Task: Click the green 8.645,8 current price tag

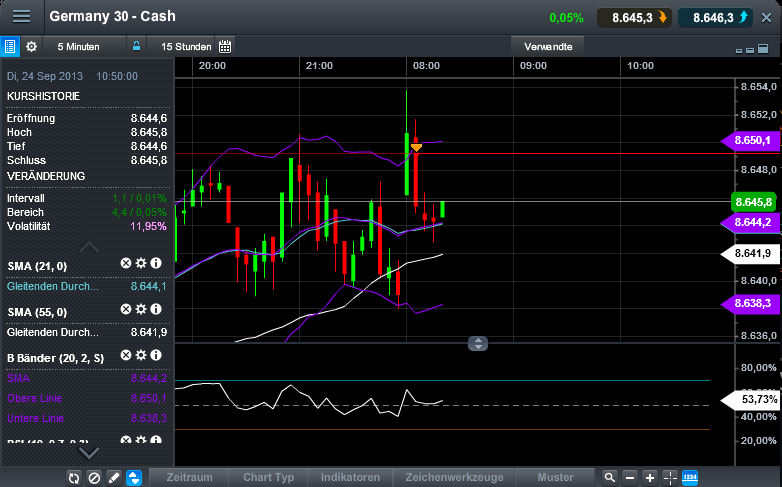Action: coord(753,202)
